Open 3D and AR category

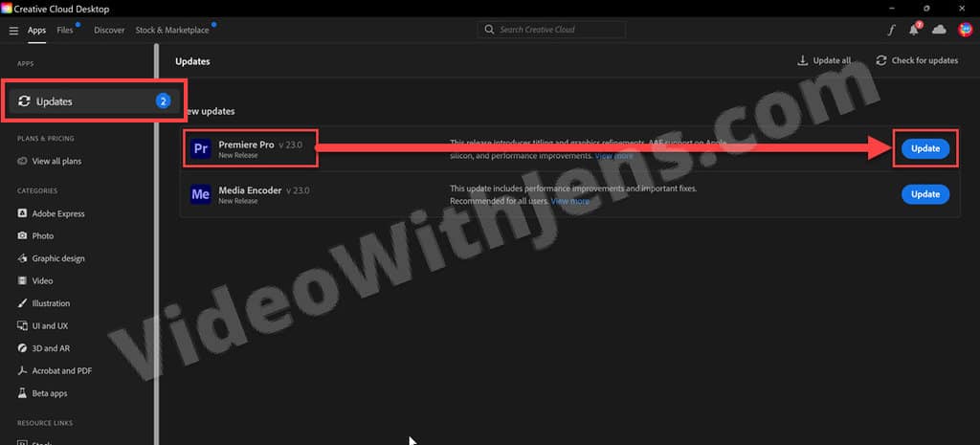[x=52, y=348]
